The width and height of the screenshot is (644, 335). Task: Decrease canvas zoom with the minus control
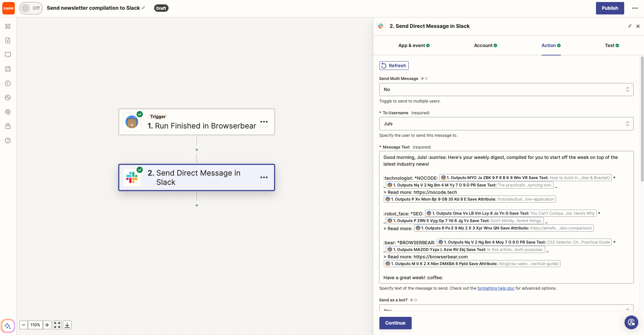point(23,325)
